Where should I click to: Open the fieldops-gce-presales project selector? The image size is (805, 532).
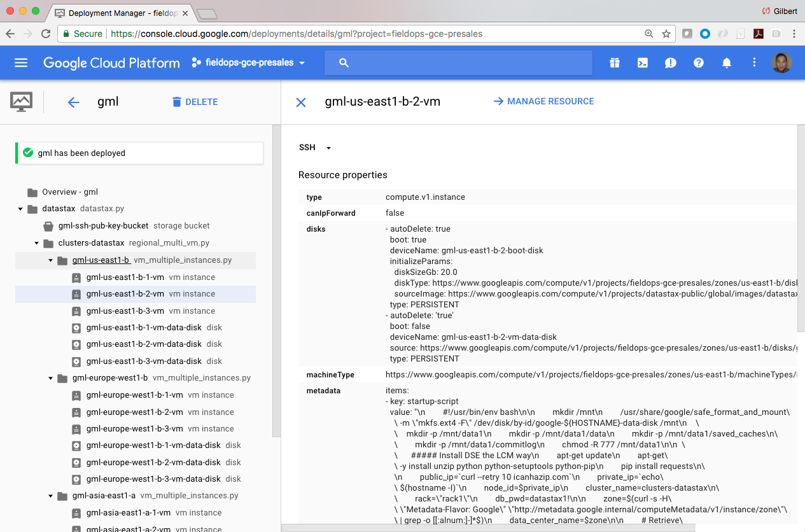(x=248, y=63)
